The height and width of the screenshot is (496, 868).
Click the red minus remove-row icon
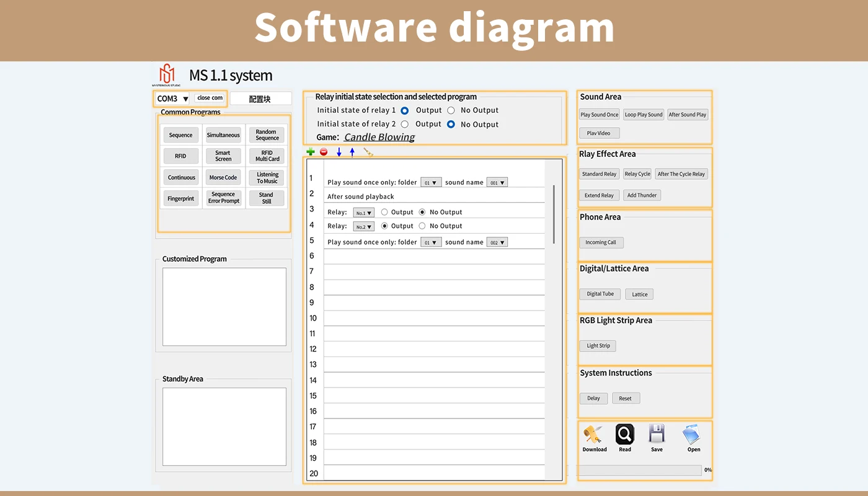tap(324, 152)
